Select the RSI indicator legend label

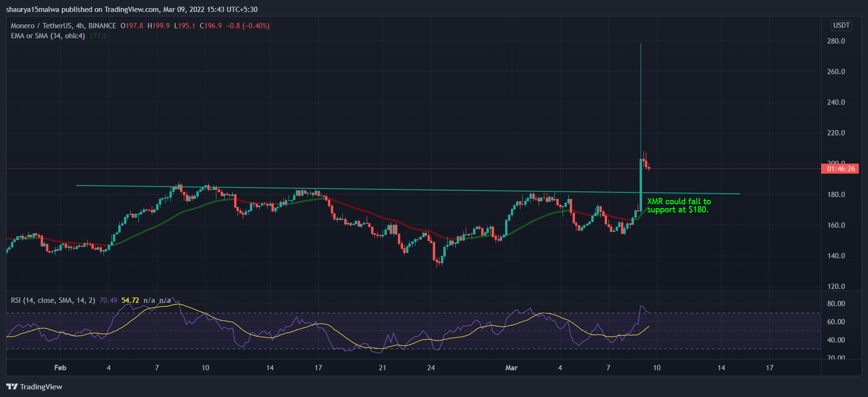click(53, 300)
